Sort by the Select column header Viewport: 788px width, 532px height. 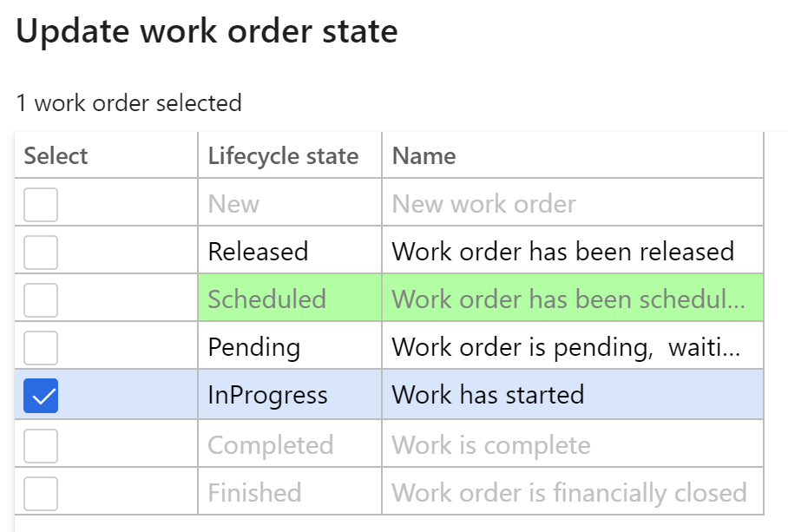(106, 155)
